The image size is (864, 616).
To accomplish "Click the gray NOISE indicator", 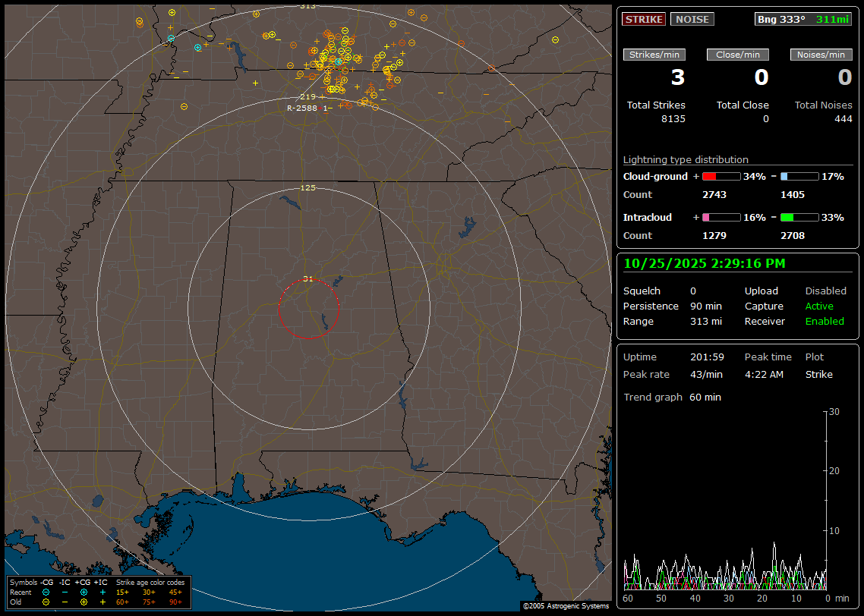I will click(x=692, y=20).
